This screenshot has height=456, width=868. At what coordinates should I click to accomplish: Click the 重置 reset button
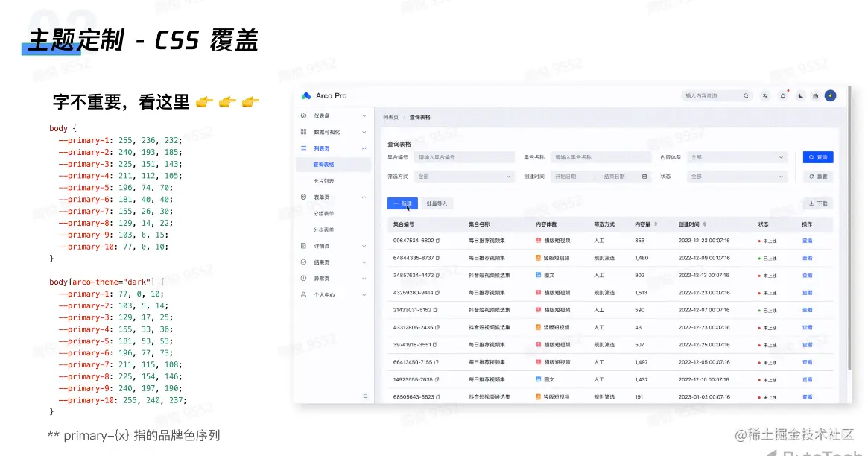point(818,177)
